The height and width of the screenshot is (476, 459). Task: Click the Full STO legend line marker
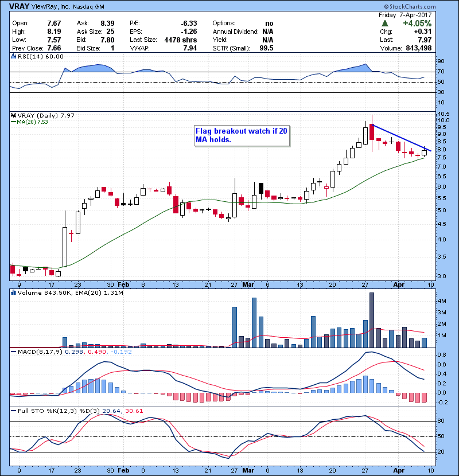(x=13, y=411)
